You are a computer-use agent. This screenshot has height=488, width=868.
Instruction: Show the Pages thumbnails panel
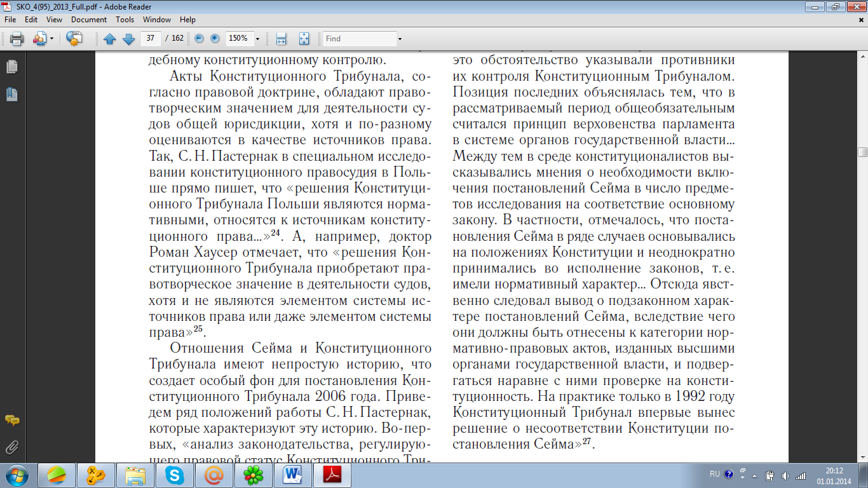click(11, 67)
